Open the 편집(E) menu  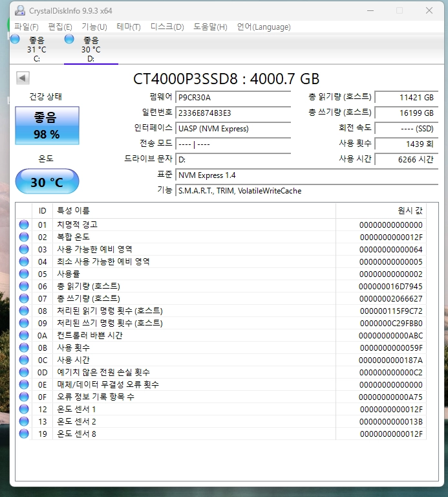(x=60, y=27)
